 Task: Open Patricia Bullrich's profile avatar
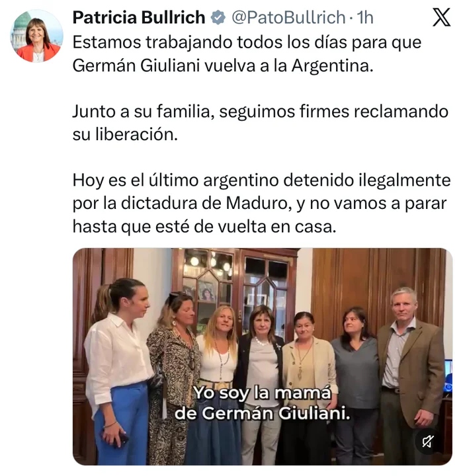37,36
